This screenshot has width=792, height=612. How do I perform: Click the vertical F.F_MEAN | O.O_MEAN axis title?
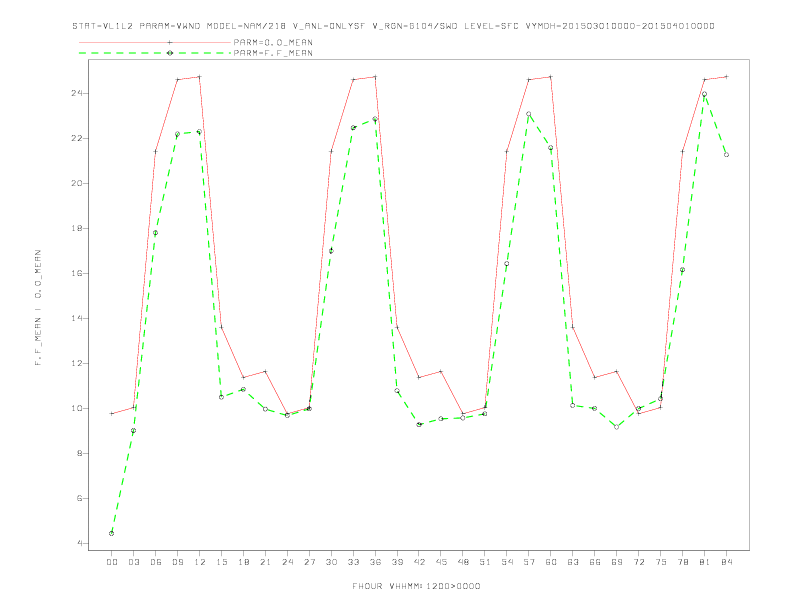point(38,308)
